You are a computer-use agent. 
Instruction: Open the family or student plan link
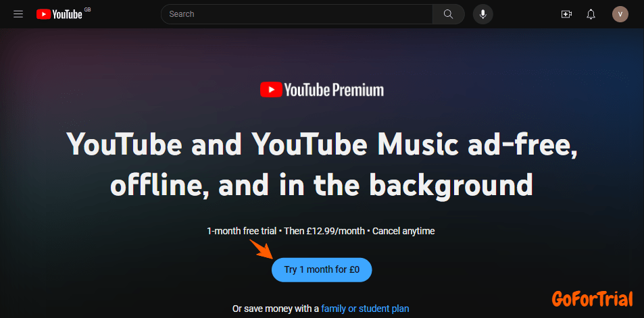[x=365, y=308]
